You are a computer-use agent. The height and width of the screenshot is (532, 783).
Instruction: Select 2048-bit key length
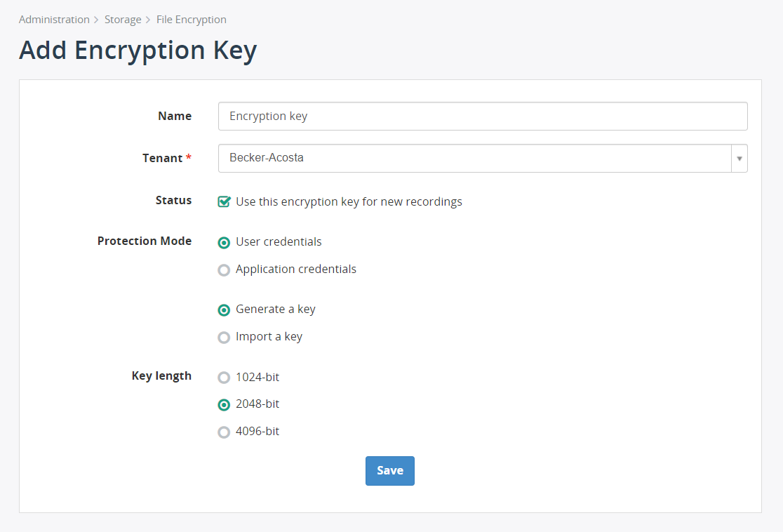point(225,404)
